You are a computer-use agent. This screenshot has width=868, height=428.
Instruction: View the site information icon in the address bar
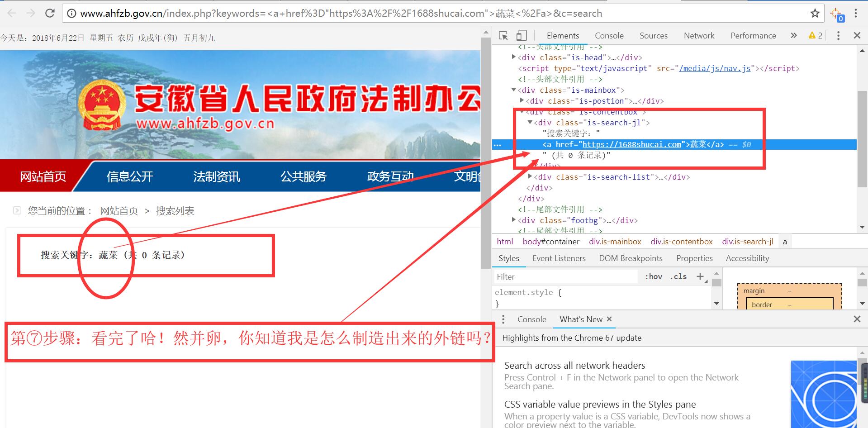tap(71, 14)
